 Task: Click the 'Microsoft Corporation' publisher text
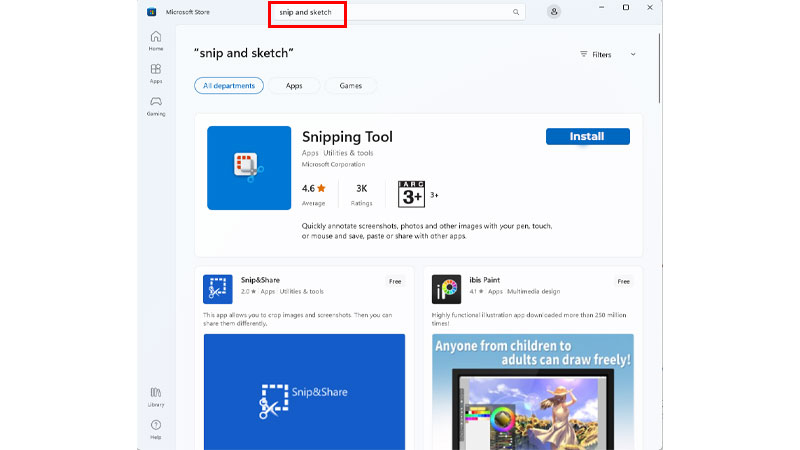click(333, 164)
